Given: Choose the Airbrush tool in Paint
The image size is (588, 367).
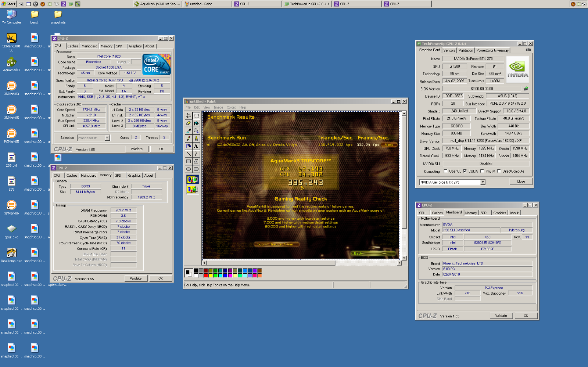Looking at the screenshot, I should point(189,146).
